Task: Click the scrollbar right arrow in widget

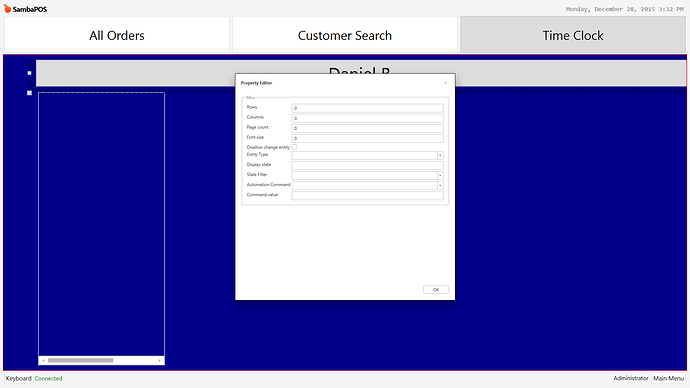Action: coord(159,360)
